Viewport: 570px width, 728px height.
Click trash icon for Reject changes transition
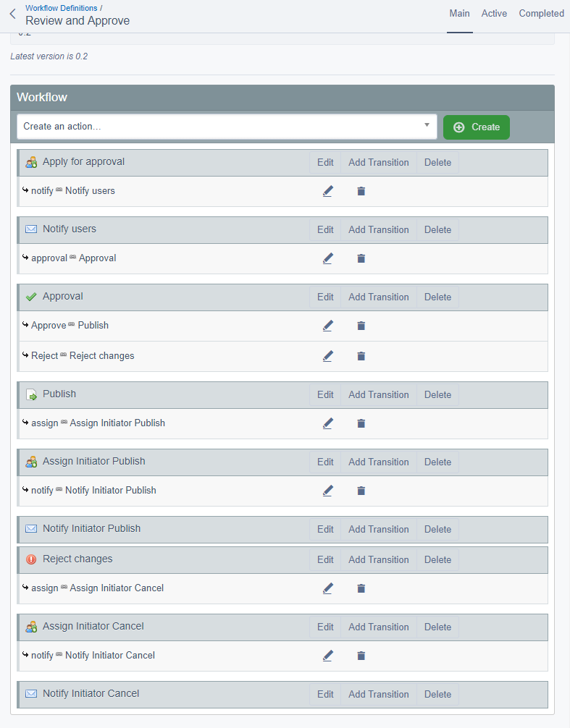coord(361,356)
